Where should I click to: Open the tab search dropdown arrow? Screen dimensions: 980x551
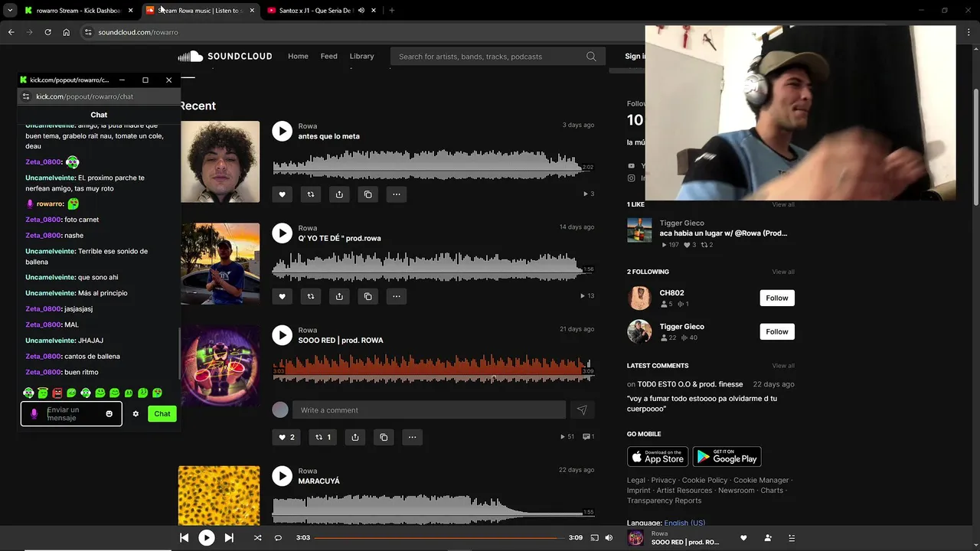9,11
